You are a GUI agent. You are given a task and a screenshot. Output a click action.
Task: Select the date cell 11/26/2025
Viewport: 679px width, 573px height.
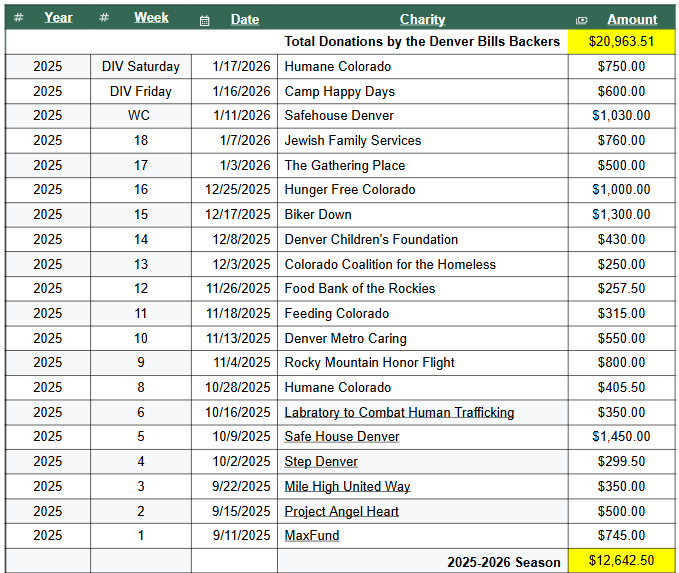(x=234, y=288)
